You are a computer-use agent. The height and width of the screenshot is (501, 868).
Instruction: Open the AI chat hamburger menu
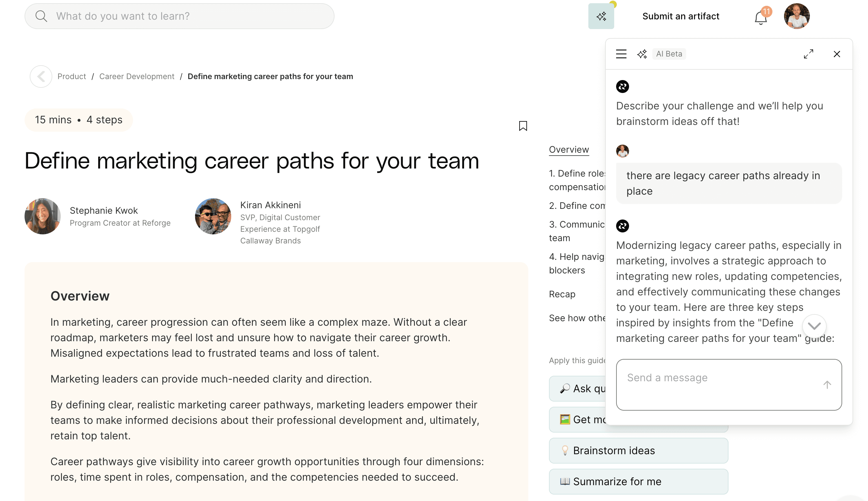tap(621, 54)
